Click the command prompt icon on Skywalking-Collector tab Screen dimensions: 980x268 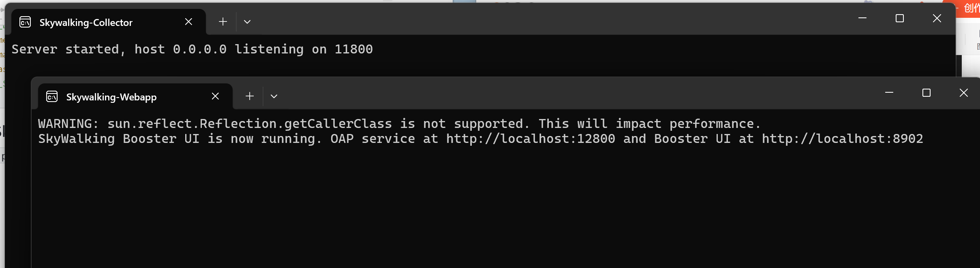pos(25,22)
